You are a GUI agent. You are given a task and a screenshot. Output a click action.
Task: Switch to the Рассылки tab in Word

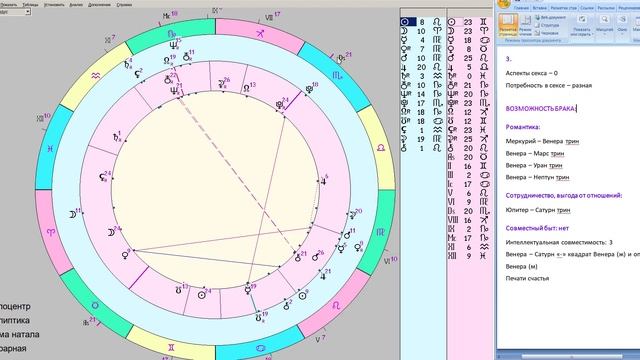(606, 8)
